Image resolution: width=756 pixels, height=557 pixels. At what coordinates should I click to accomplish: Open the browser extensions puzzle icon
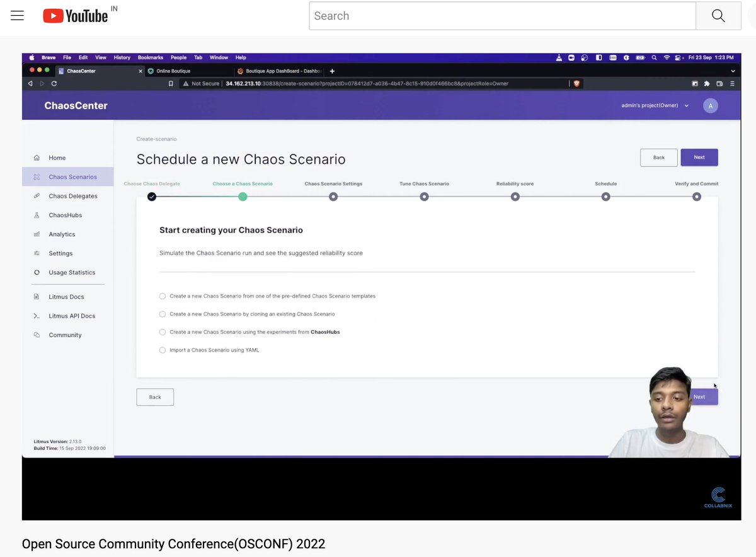[x=707, y=83]
